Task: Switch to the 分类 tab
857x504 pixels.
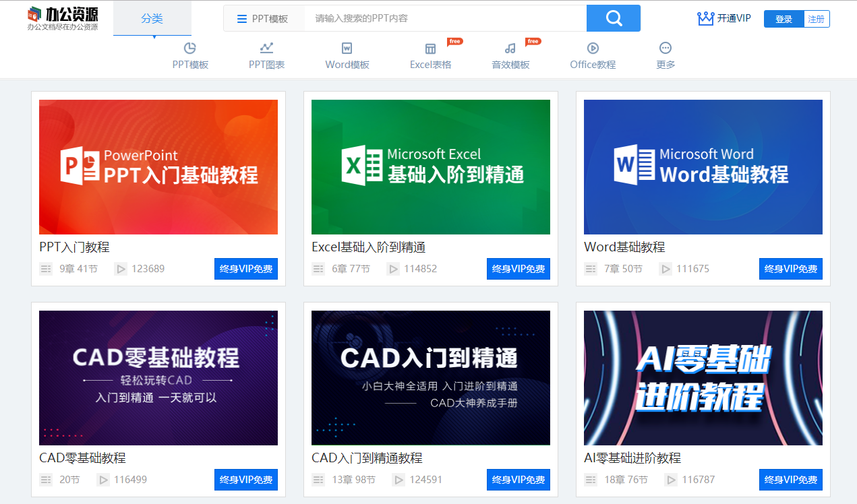Action: pos(152,18)
